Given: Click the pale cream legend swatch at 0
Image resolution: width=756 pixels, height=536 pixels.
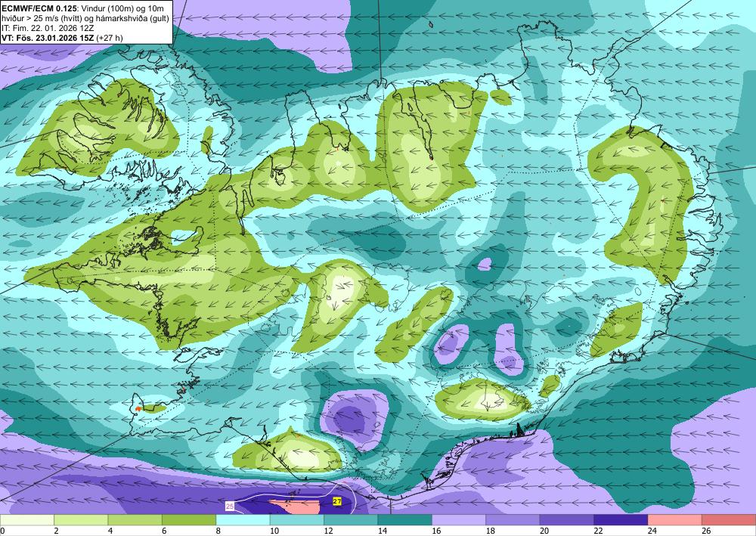Looking at the screenshot, I should [27, 520].
